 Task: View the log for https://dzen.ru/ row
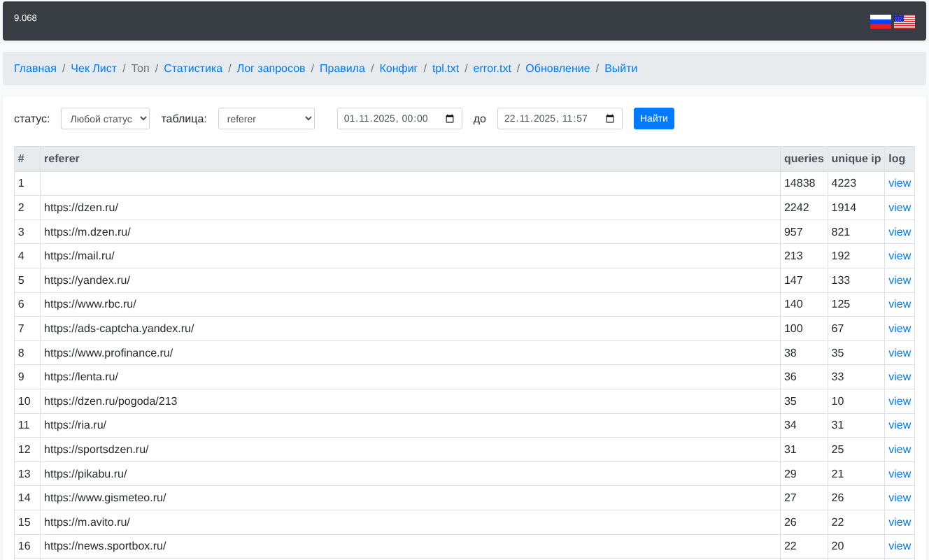tap(899, 208)
